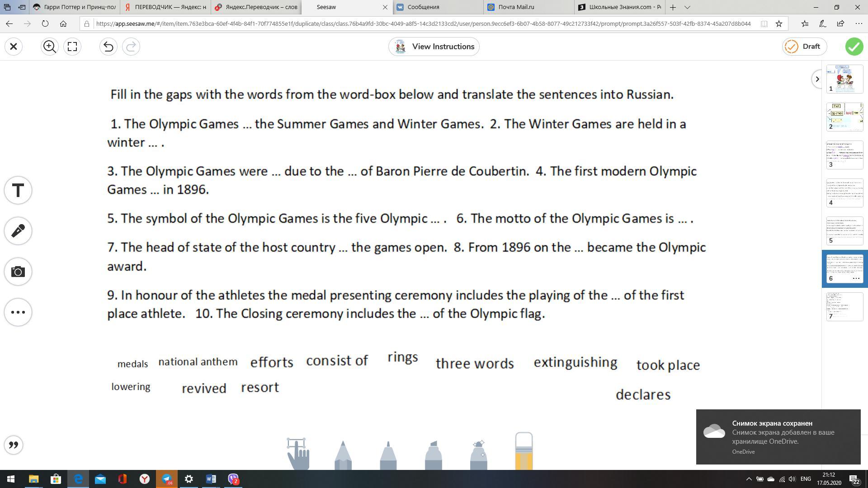Pick the pencil drawing tool
Screen dimensions: 868x488
[x=343, y=455]
